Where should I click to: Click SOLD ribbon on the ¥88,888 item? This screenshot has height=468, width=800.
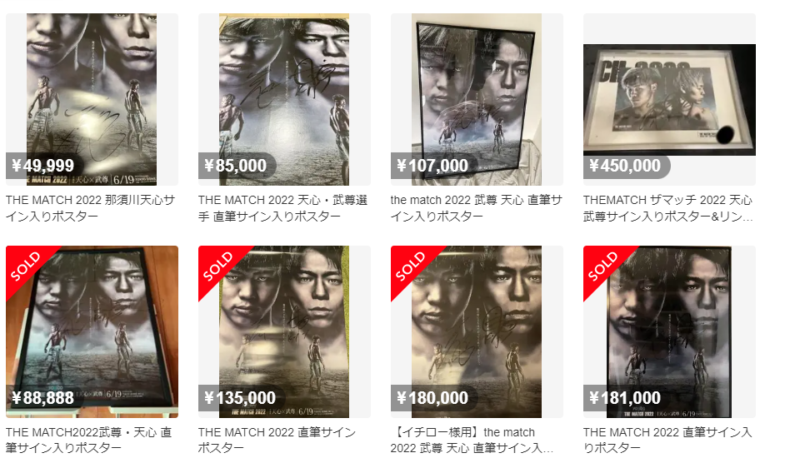click(26, 265)
